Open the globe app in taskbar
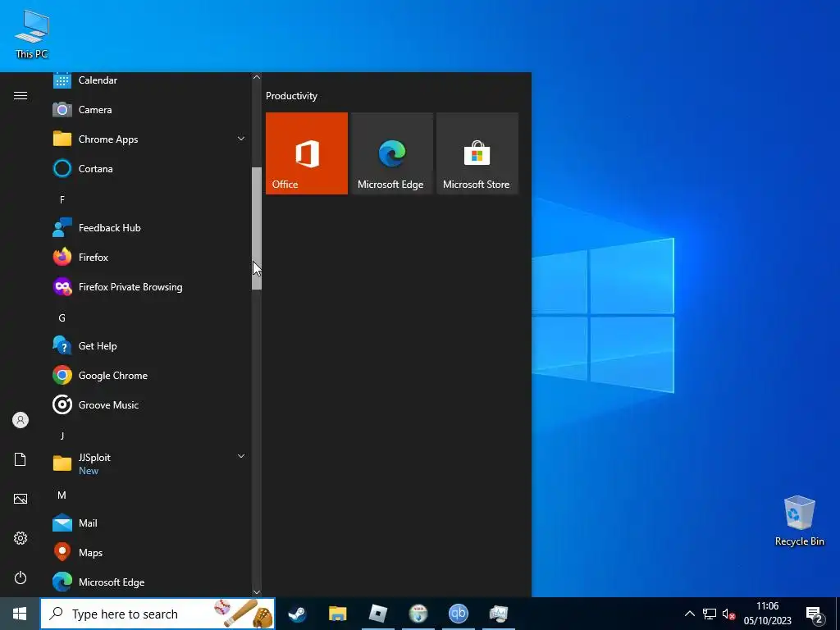Viewport: 840px width, 630px height. pyautogui.click(x=418, y=614)
